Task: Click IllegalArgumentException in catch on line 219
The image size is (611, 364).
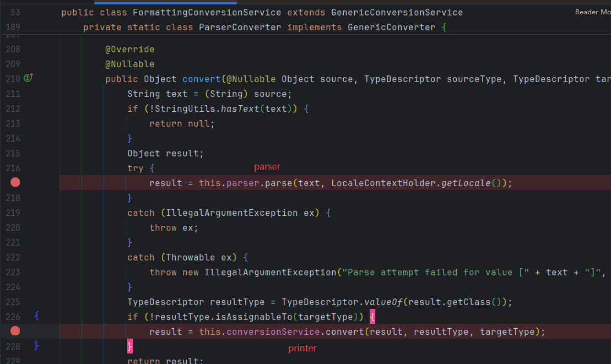Action: pyautogui.click(x=232, y=213)
